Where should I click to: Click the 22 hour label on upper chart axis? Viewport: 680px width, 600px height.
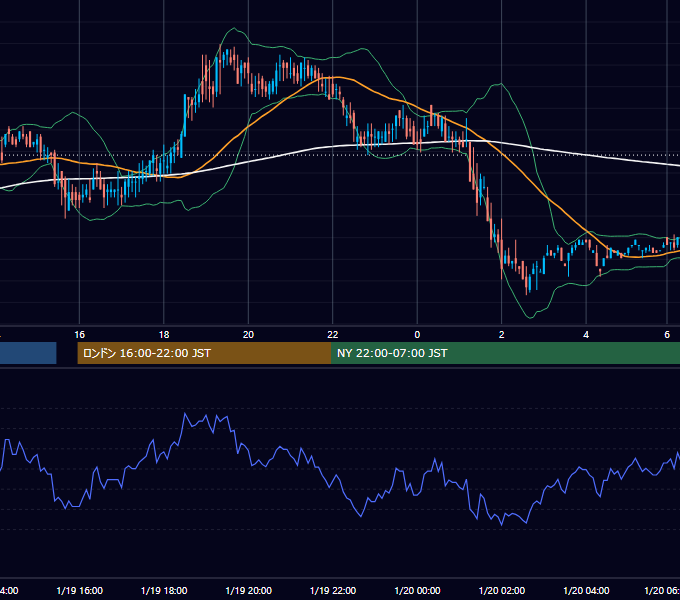coord(333,335)
